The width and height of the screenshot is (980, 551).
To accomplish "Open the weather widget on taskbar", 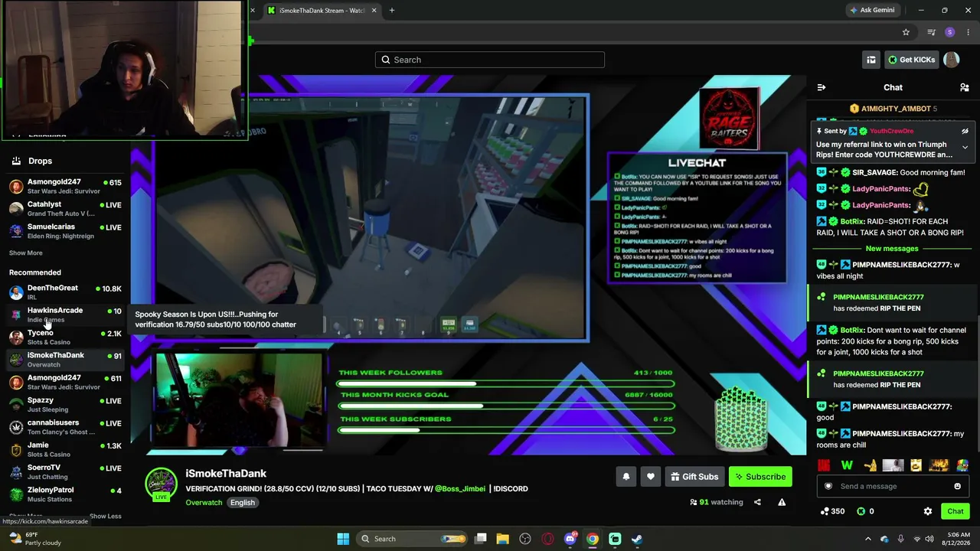I will (34, 539).
